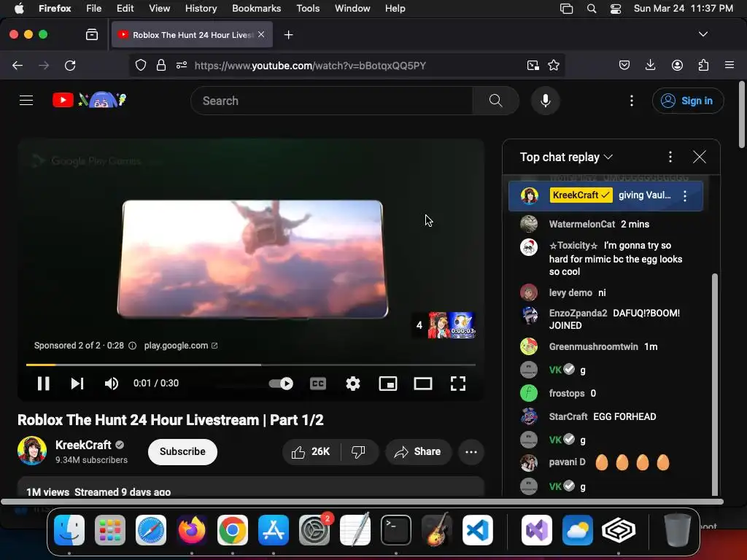Open the View menu
The image size is (747, 560).
point(159,9)
